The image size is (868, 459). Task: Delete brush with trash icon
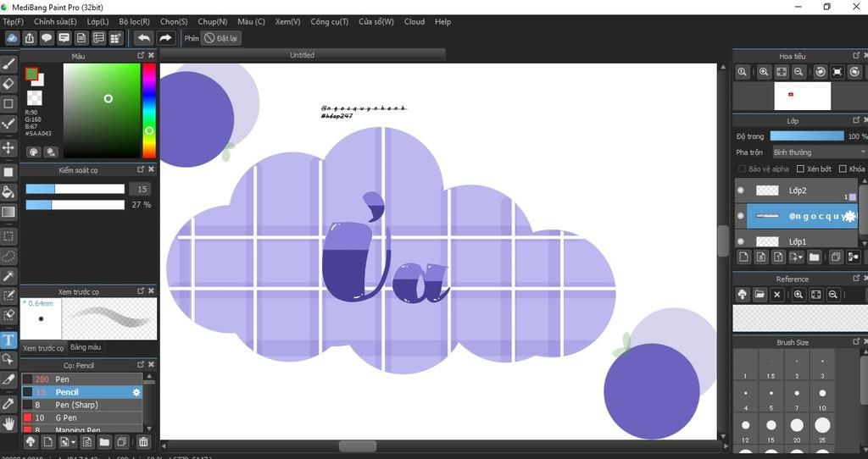click(x=142, y=441)
